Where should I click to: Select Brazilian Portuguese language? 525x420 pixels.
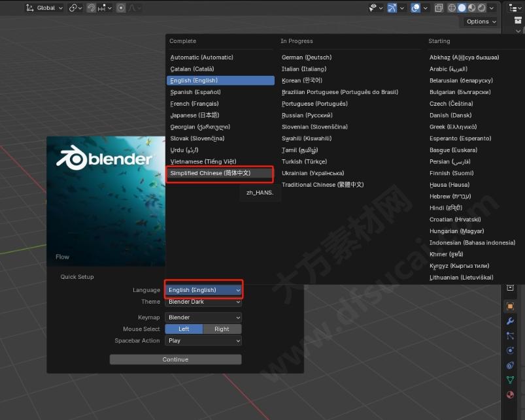click(x=350, y=92)
